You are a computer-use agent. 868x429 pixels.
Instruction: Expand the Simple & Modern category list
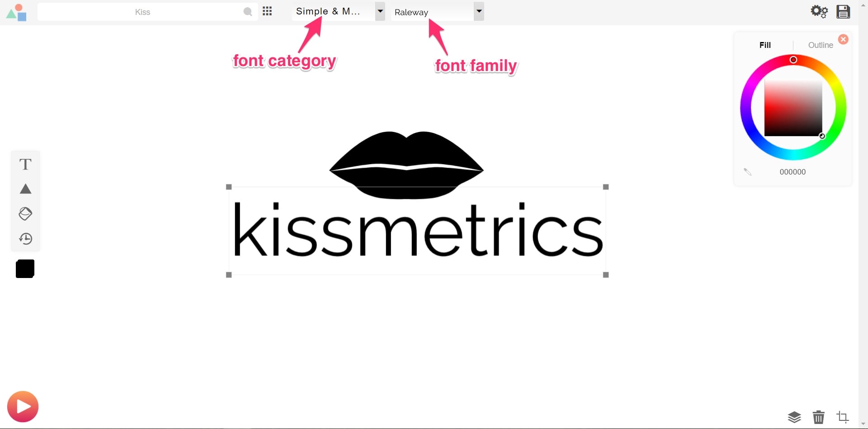[380, 11]
